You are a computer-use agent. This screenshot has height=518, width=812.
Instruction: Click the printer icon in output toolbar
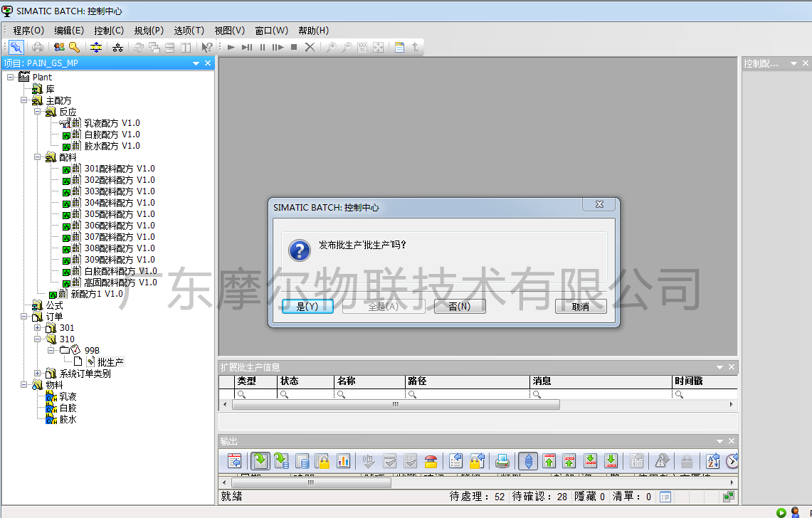[x=502, y=460]
